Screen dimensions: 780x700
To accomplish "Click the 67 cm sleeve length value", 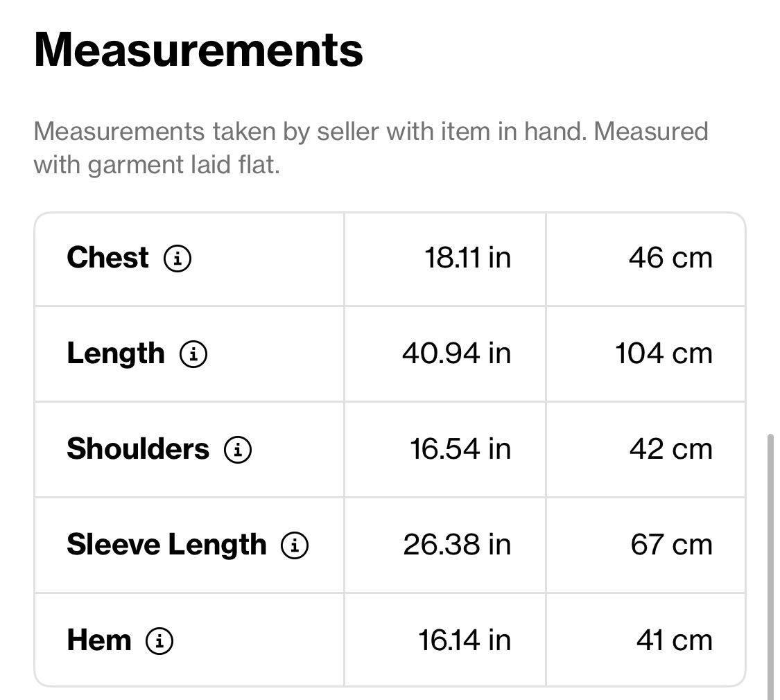I will tap(672, 544).
